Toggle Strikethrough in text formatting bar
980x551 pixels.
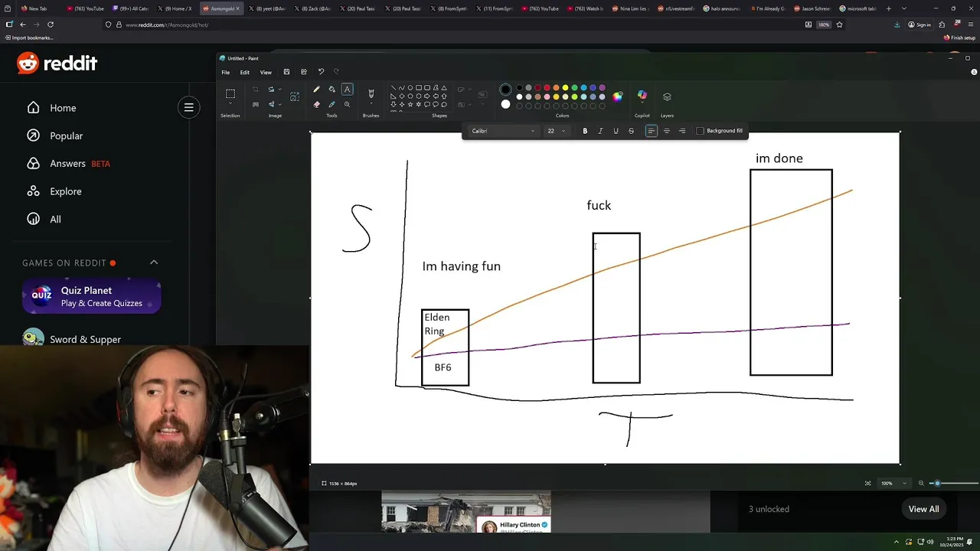[631, 131]
